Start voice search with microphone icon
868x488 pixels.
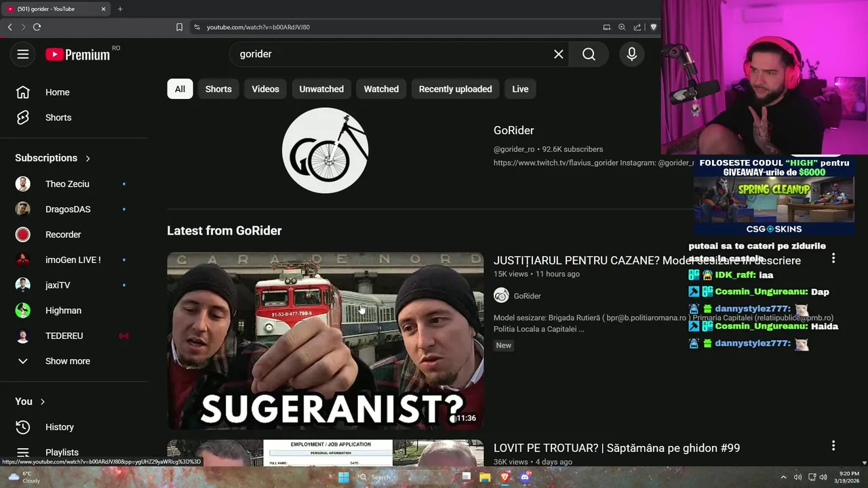coord(632,54)
